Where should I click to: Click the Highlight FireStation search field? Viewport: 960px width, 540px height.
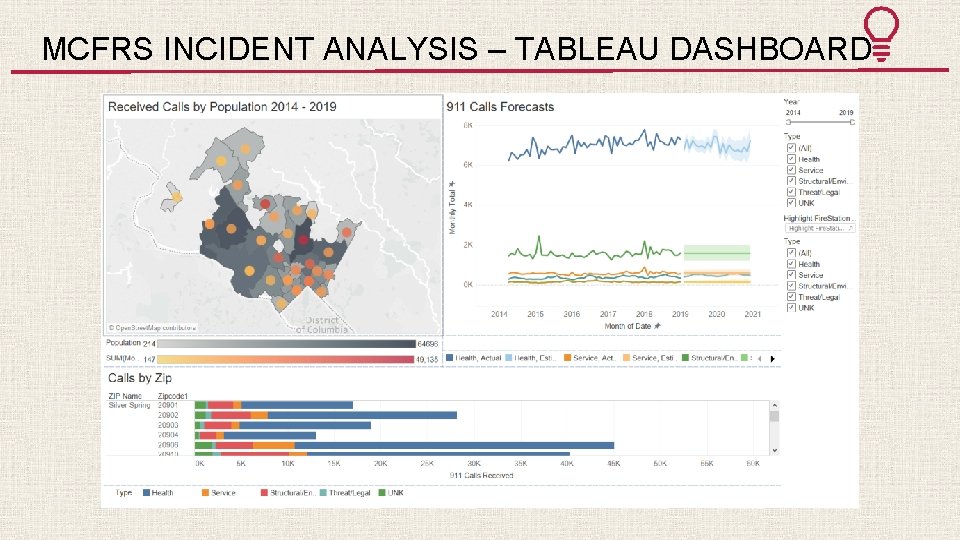pos(820,228)
